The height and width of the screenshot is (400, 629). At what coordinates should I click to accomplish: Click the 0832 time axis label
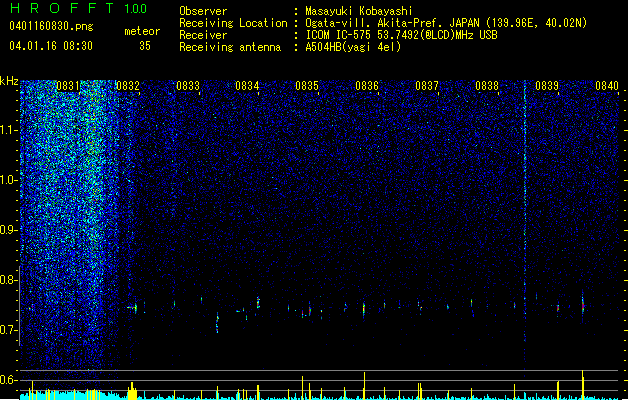coord(128,86)
